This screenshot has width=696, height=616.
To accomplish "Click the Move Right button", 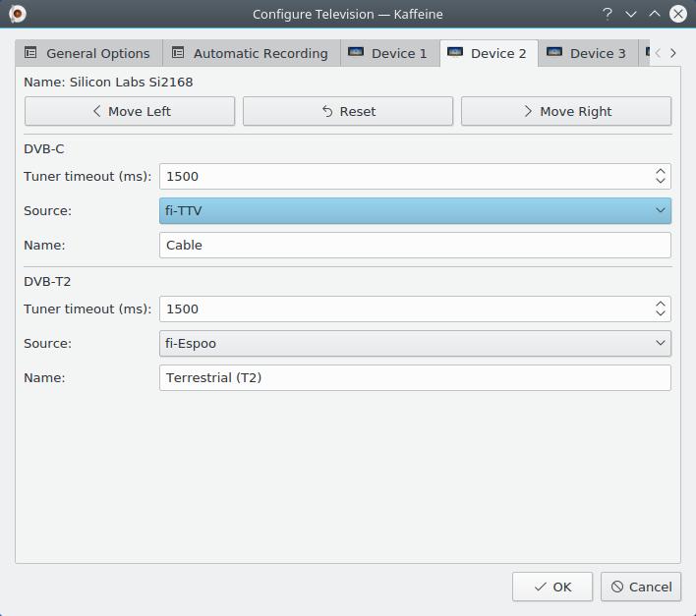I will tap(566, 111).
